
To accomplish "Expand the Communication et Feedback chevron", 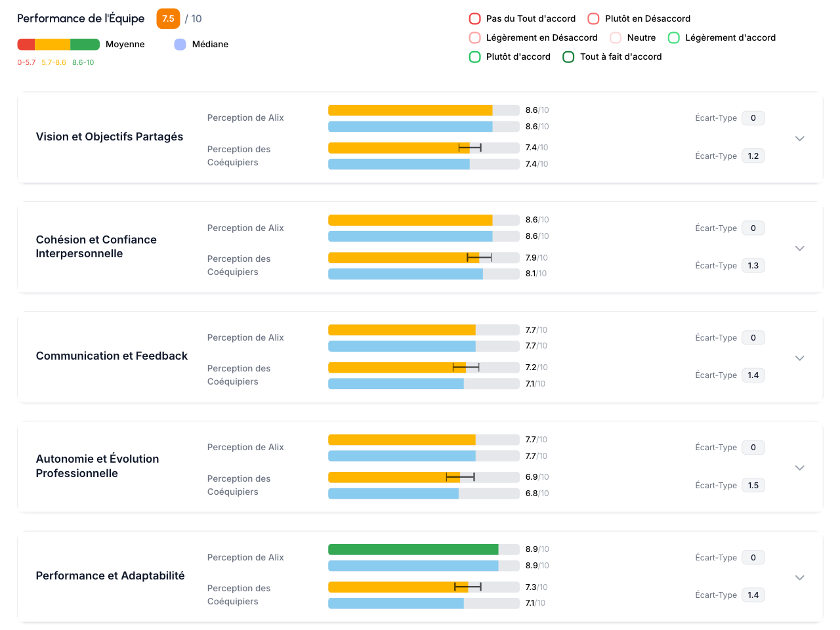I will point(799,358).
